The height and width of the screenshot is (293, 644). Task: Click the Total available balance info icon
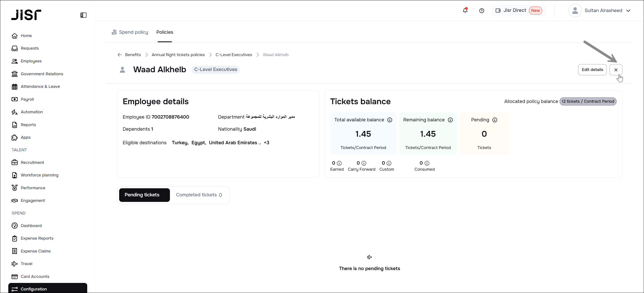click(390, 120)
